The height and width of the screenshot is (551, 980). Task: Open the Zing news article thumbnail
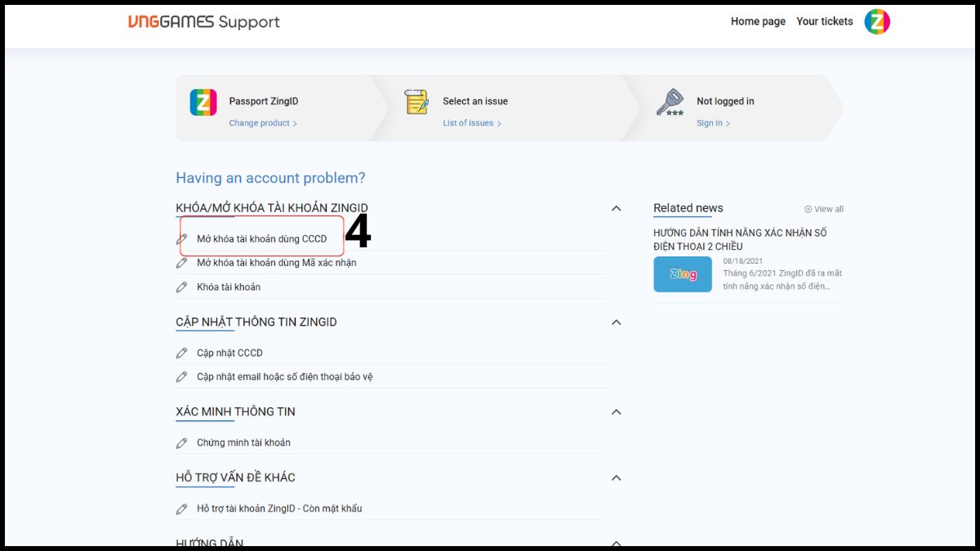[x=683, y=274]
